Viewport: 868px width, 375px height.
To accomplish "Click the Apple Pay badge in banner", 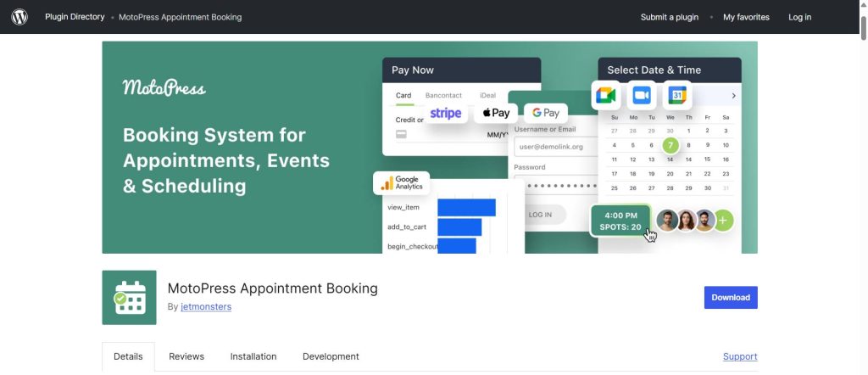I will tap(496, 113).
